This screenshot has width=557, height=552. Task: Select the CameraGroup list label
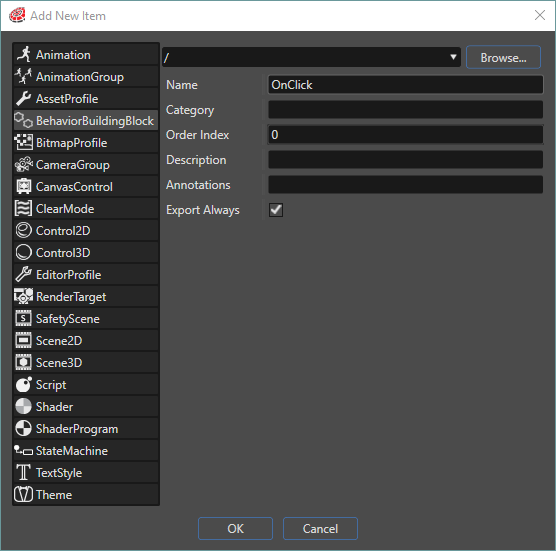point(73,165)
